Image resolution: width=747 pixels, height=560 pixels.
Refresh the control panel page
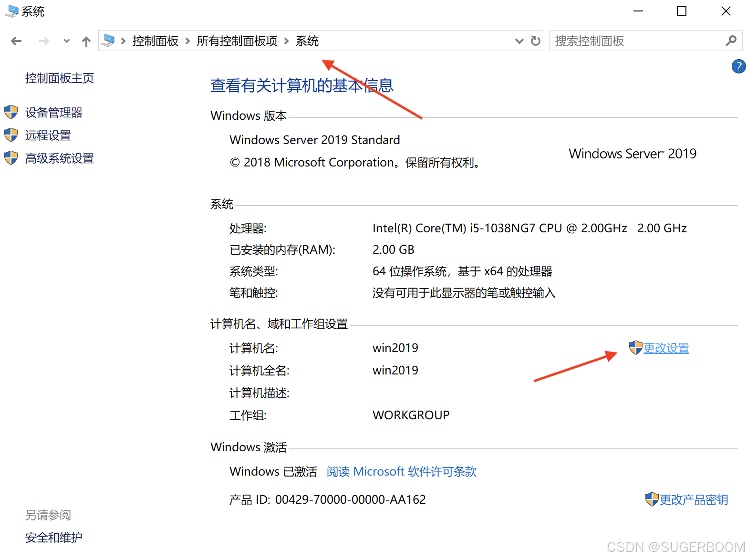(536, 41)
